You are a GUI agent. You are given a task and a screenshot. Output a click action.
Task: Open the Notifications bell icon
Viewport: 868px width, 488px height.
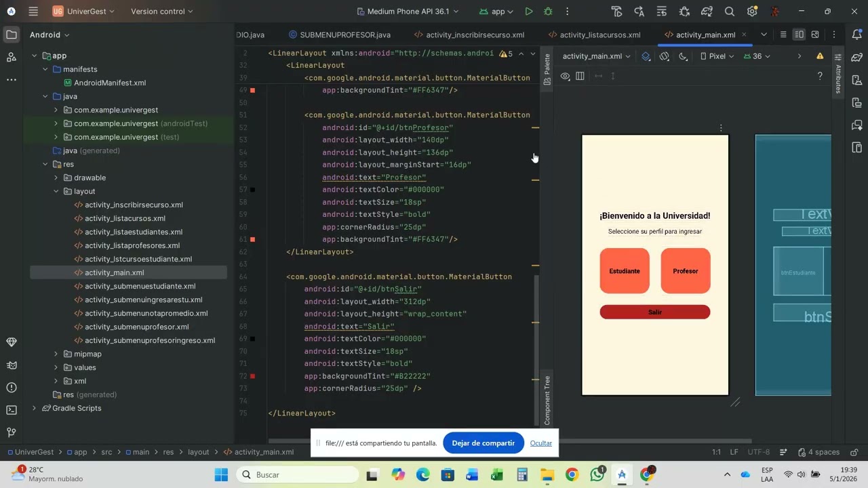pos(857,35)
